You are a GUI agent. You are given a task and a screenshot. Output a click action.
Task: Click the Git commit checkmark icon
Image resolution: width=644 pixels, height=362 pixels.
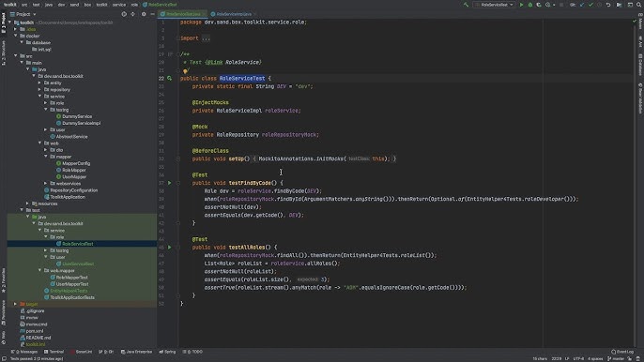click(591, 5)
